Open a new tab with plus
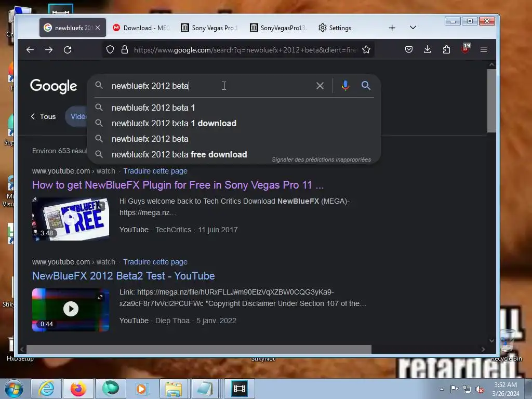532x399 pixels. coord(392,28)
